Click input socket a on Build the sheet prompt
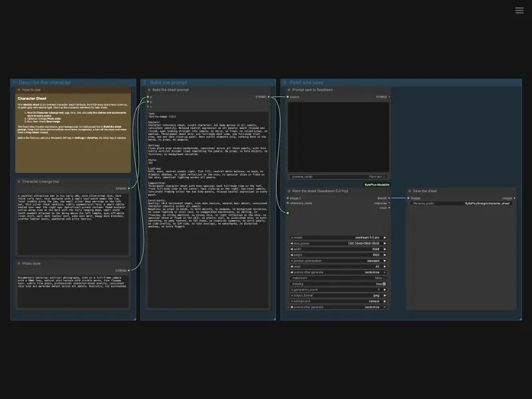The height and width of the screenshot is (399, 532). point(148,97)
